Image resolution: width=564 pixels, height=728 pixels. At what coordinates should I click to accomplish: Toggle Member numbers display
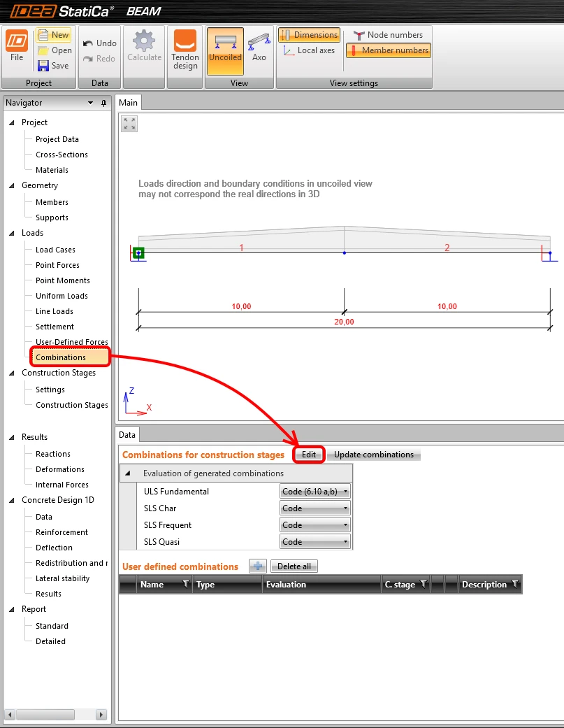click(389, 50)
